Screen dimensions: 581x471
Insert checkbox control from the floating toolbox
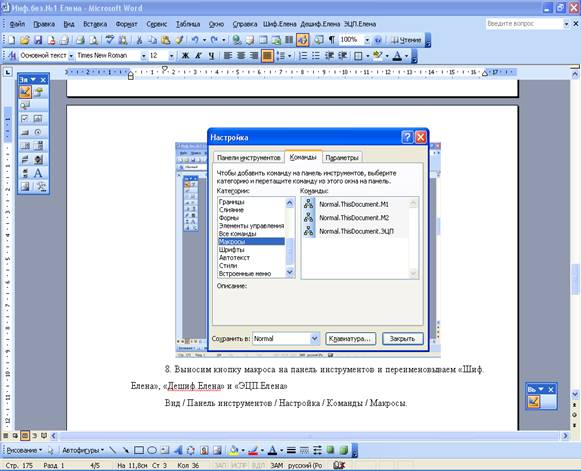click(x=24, y=119)
